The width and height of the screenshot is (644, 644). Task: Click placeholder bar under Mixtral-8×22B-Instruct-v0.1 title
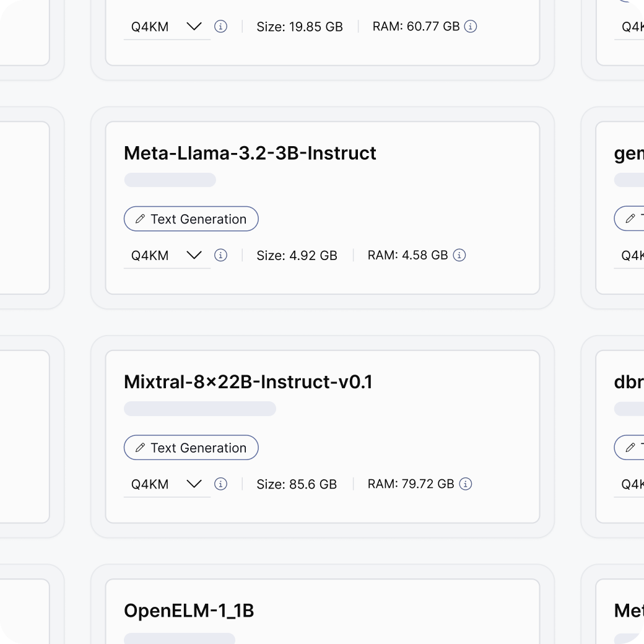(x=199, y=409)
